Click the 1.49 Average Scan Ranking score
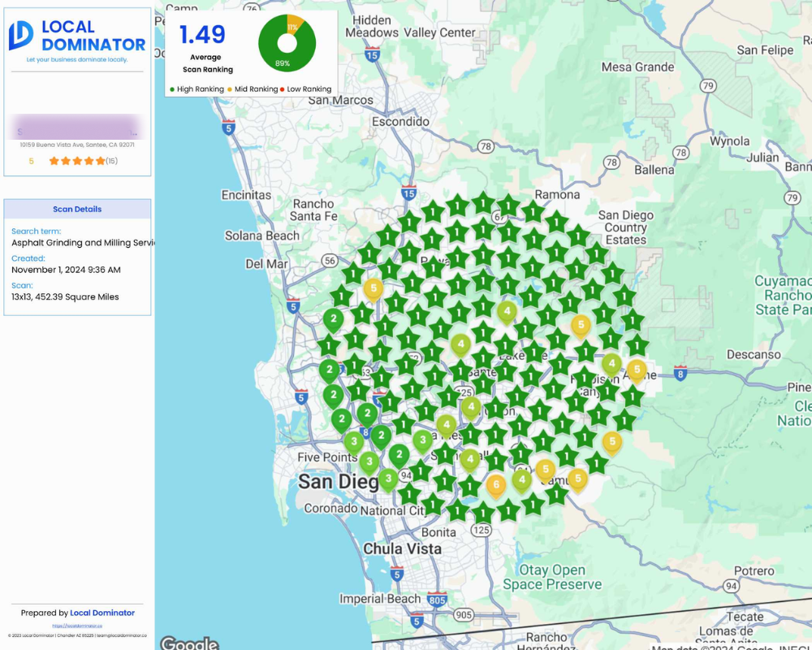This screenshot has width=812, height=650. (202, 35)
